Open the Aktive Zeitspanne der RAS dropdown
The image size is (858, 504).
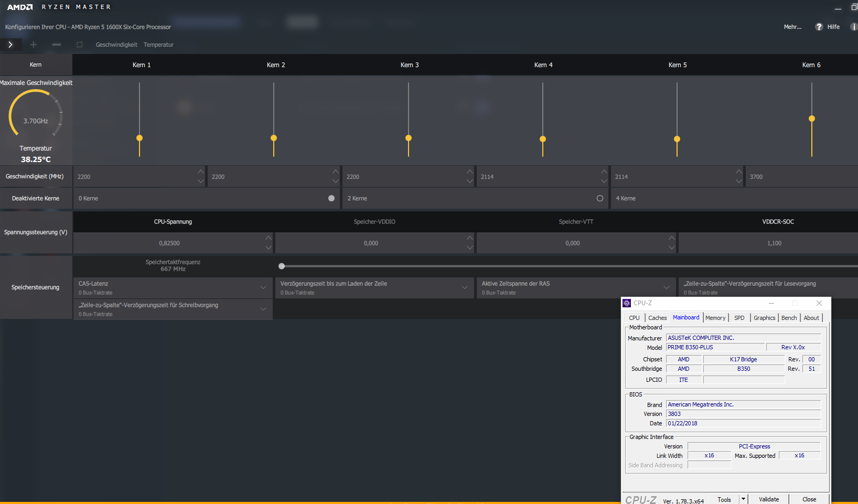tap(576, 288)
